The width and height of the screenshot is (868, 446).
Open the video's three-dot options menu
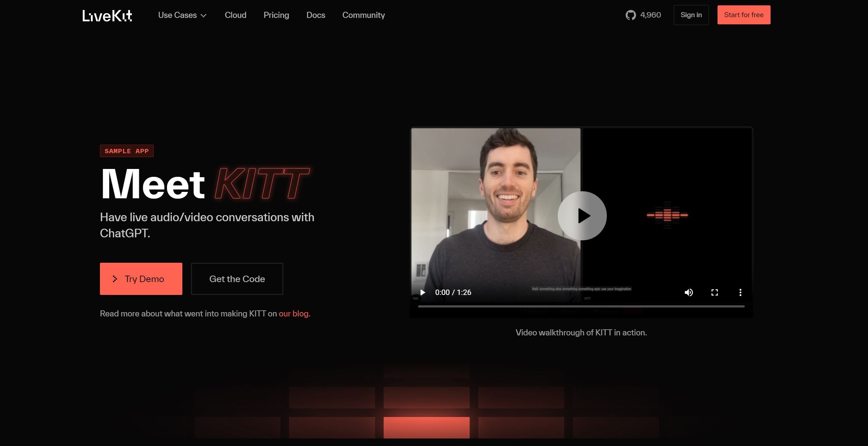click(x=740, y=292)
